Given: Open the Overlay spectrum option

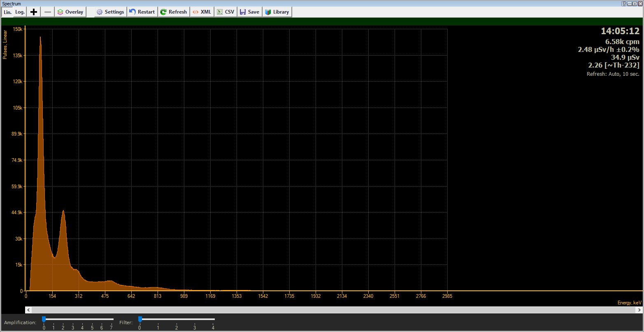Looking at the screenshot, I should 70,12.
